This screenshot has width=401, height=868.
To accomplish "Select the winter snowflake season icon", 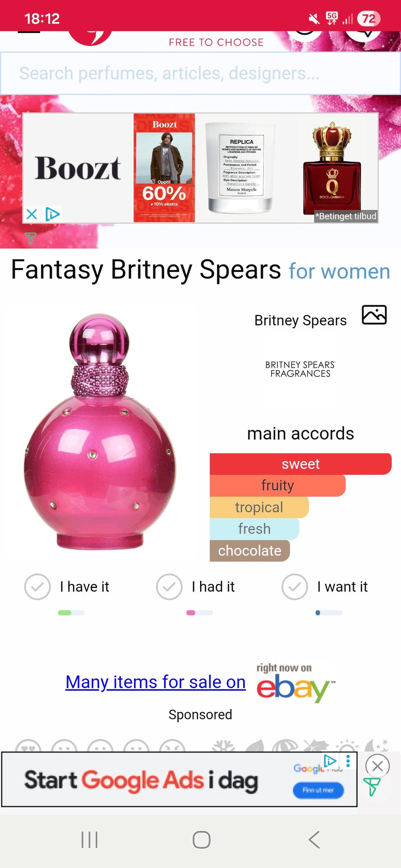I will 223,746.
